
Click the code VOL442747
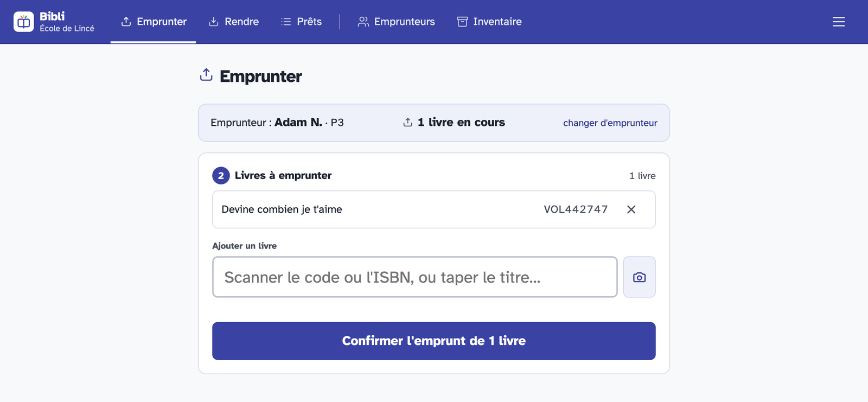(576, 209)
